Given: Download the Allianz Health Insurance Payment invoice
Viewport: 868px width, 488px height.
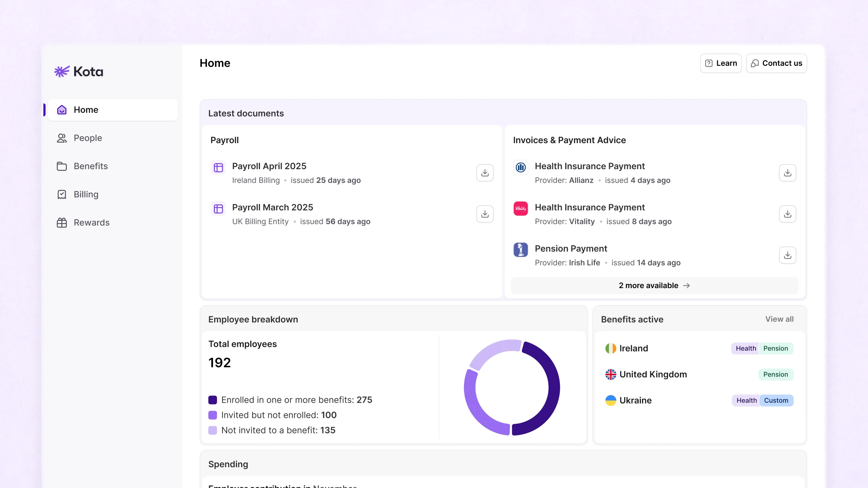Looking at the screenshot, I should pos(787,173).
